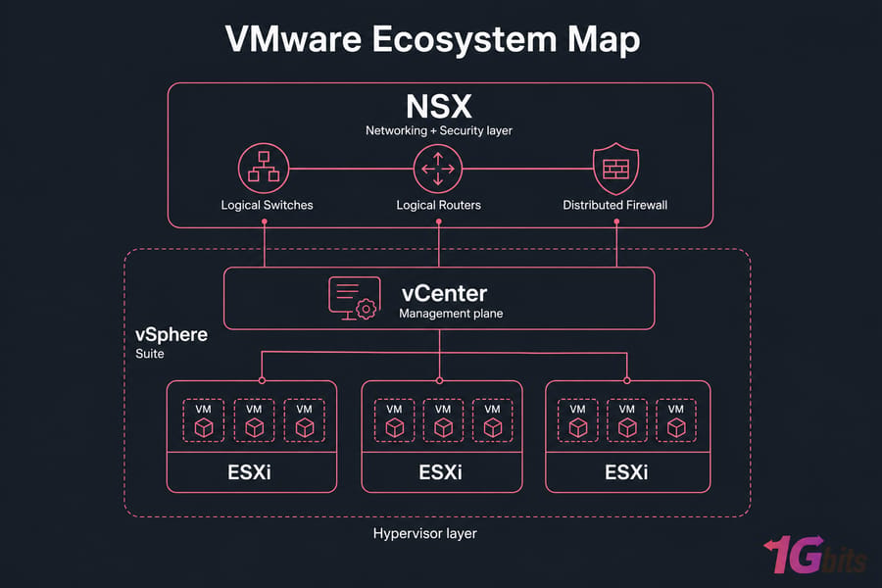
Task: Click the center ESXi host label
Action: (x=440, y=472)
